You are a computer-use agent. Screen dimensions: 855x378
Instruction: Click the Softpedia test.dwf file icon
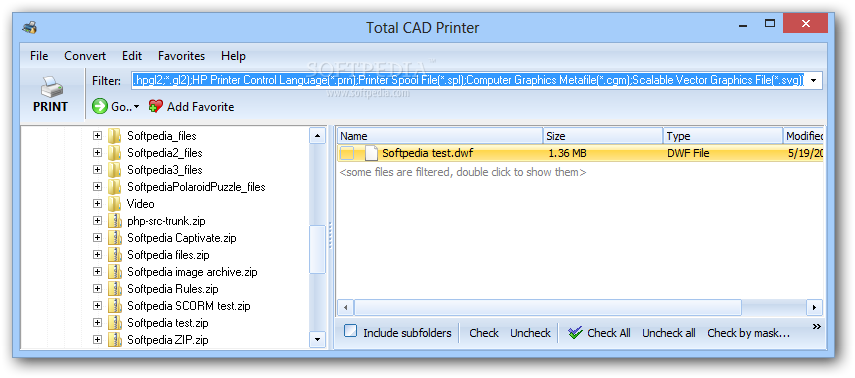[x=371, y=153]
